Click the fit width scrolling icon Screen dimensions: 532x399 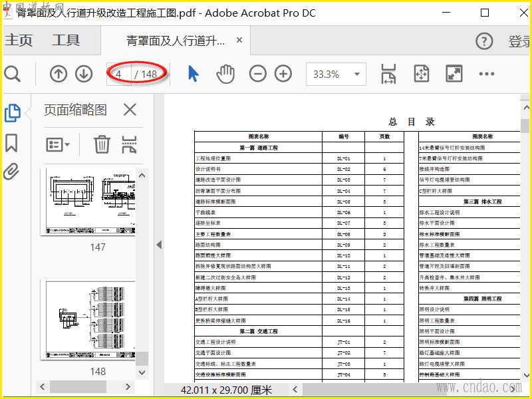pyautogui.click(x=388, y=74)
